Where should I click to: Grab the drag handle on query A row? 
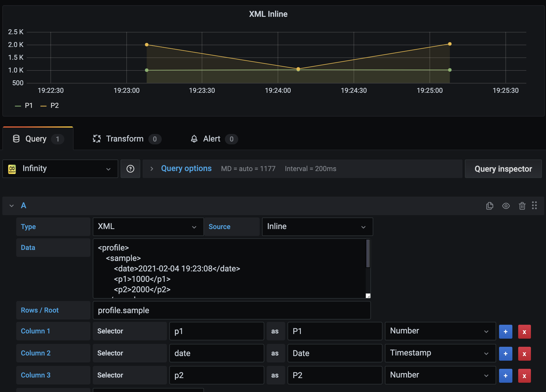[535, 206]
